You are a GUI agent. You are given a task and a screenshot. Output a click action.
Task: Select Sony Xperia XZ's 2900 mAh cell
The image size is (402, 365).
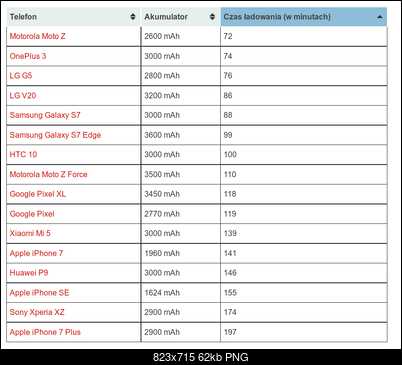[181, 312]
